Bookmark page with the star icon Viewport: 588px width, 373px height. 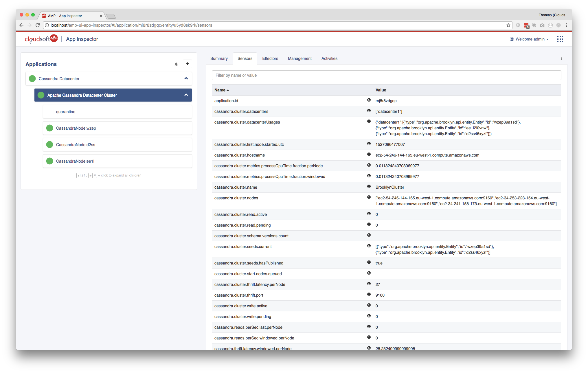tap(508, 25)
